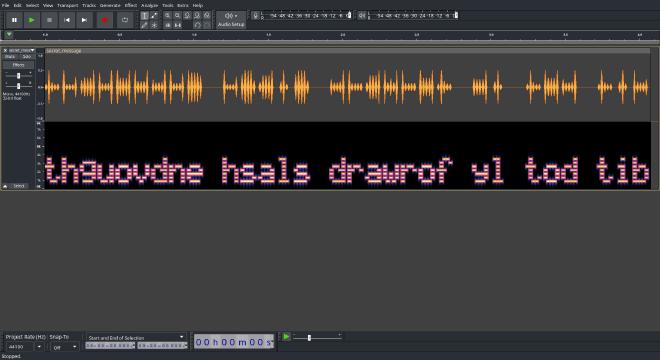660x360 pixels.
Task: Open the File menu
Action: click(x=5, y=5)
